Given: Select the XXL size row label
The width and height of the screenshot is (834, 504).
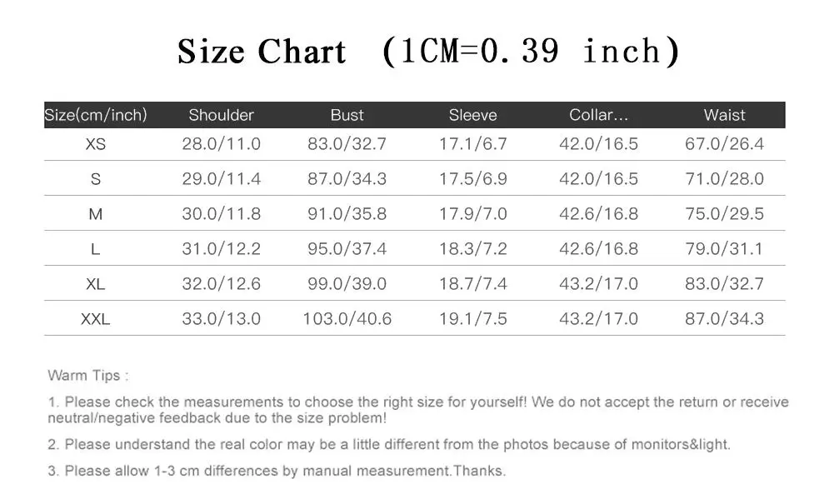Looking at the screenshot, I should tap(96, 319).
